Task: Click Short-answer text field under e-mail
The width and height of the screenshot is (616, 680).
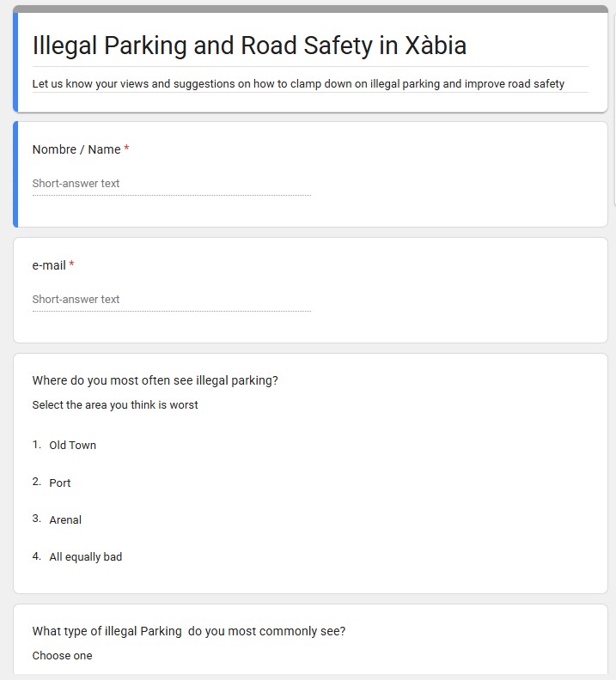Action: pos(171,300)
